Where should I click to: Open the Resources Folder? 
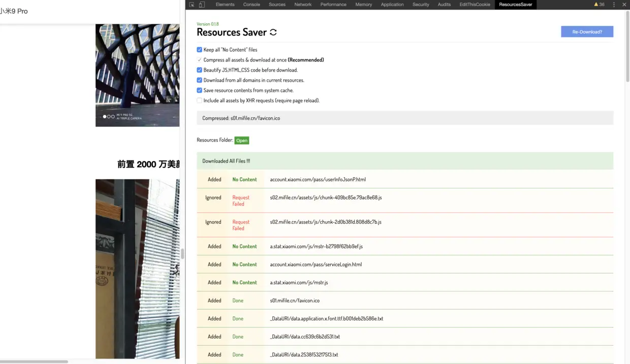242,141
